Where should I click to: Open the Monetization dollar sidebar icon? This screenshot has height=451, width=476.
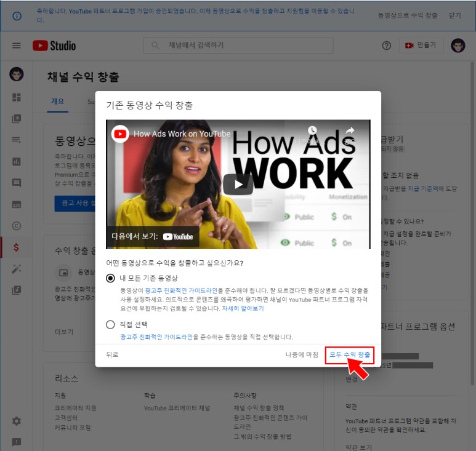(x=17, y=247)
